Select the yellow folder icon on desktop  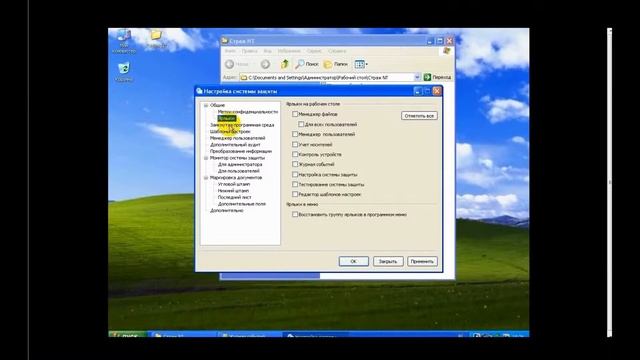pos(156,39)
